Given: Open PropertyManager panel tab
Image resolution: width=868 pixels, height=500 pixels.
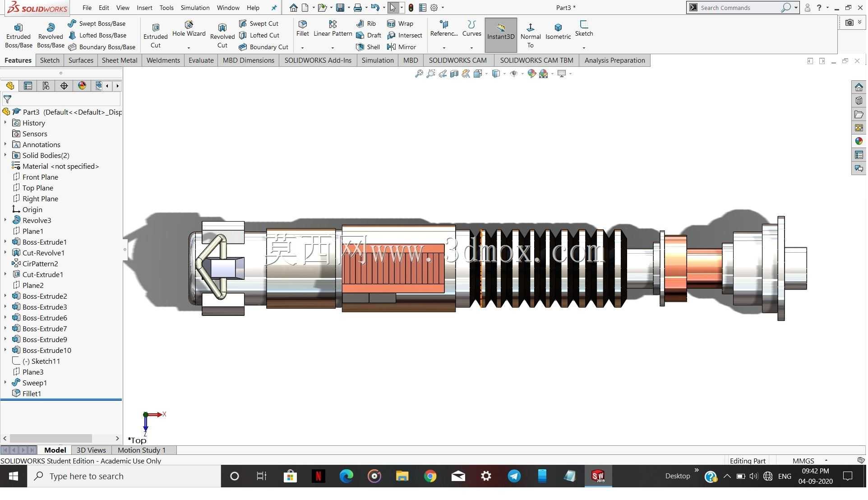Looking at the screenshot, I should tap(28, 86).
